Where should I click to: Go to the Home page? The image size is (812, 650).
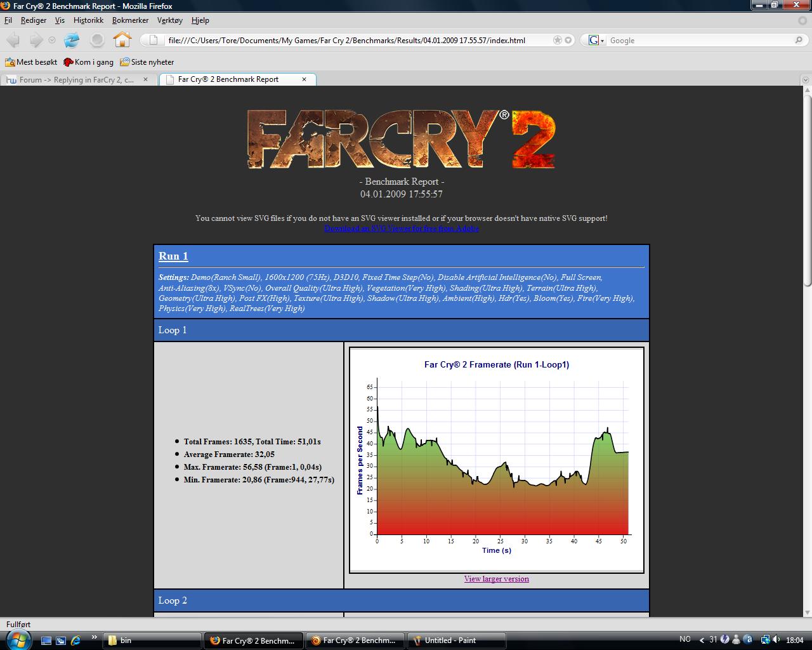point(122,40)
